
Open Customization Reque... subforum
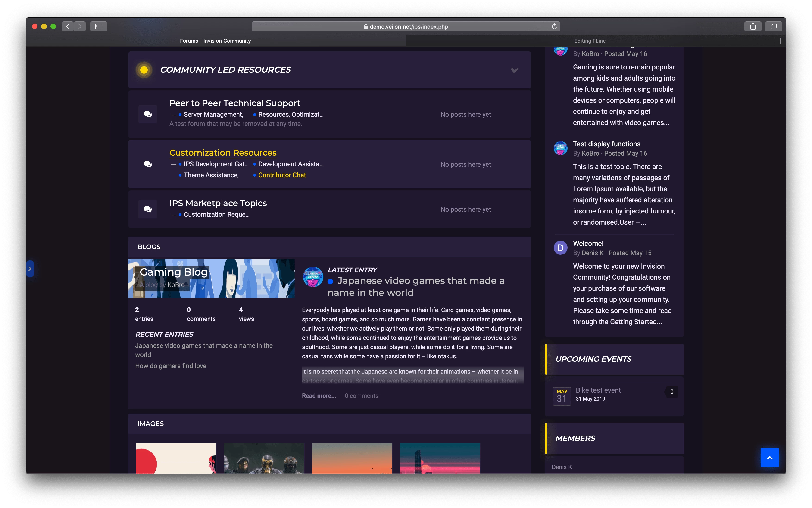(x=217, y=214)
